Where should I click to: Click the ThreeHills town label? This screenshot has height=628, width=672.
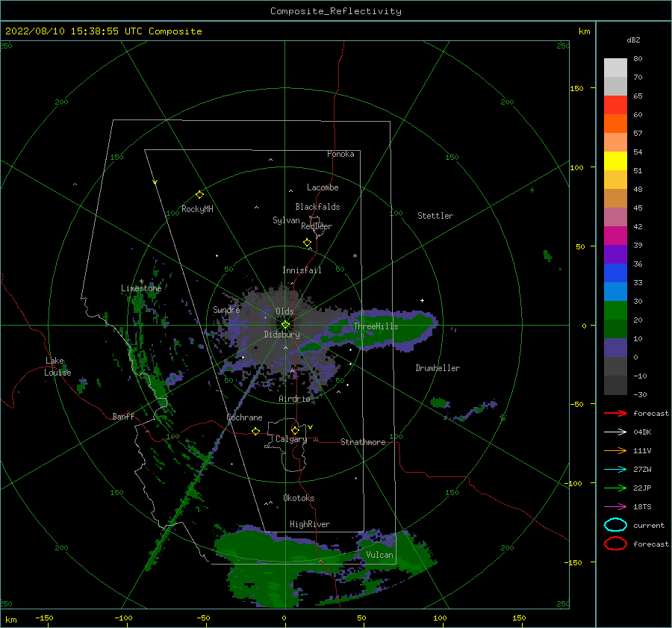tap(376, 326)
